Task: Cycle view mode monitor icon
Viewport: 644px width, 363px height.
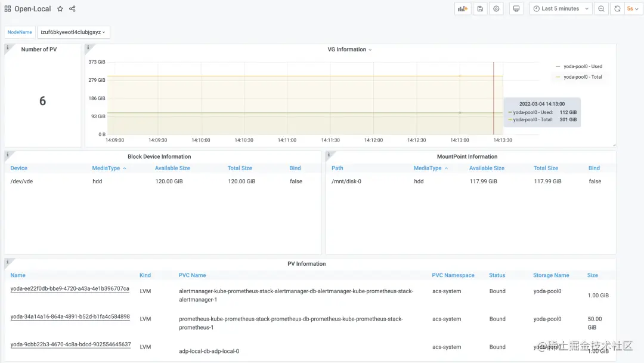Action: [516, 8]
